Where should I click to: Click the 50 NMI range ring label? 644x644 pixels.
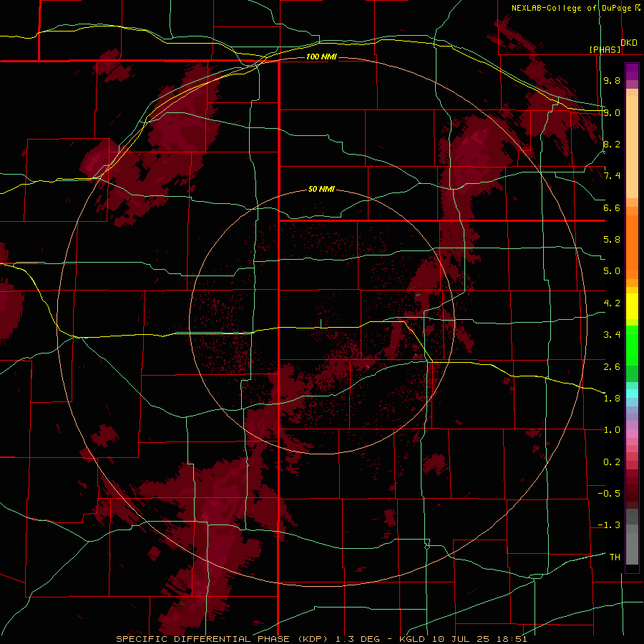pyautogui.click(x=321, y=189)
